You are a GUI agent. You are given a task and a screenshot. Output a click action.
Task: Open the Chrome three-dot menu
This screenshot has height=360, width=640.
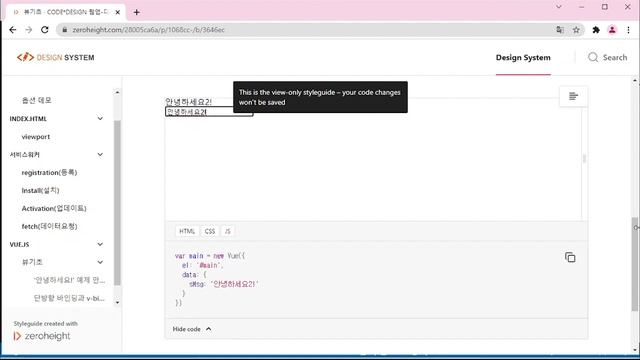(628, 30)
